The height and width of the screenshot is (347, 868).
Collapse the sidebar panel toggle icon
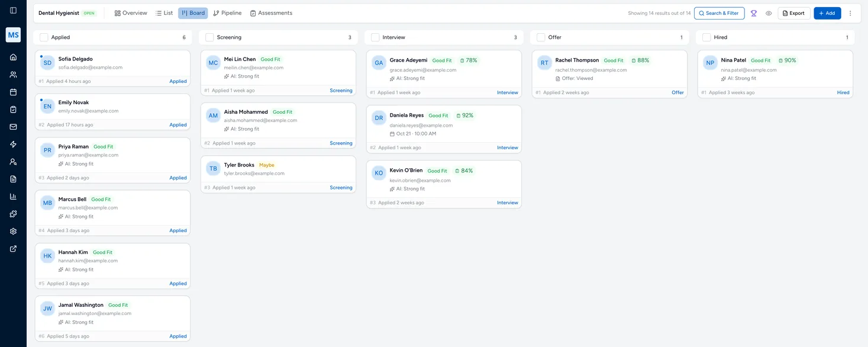pos(13,11)
